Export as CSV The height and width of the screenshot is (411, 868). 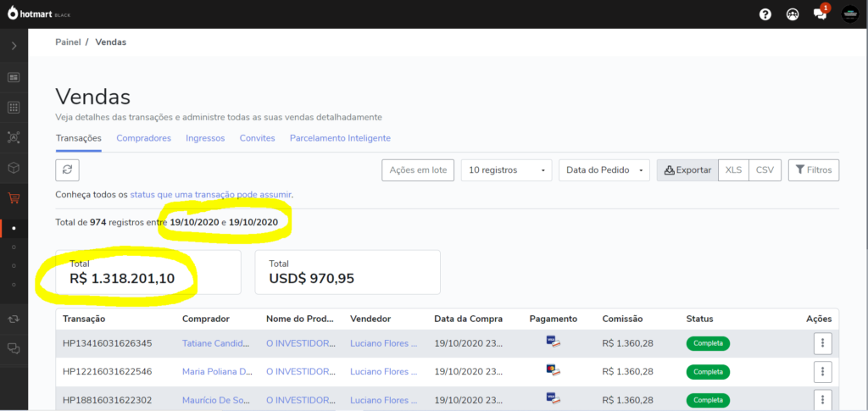tap(765, 169)
